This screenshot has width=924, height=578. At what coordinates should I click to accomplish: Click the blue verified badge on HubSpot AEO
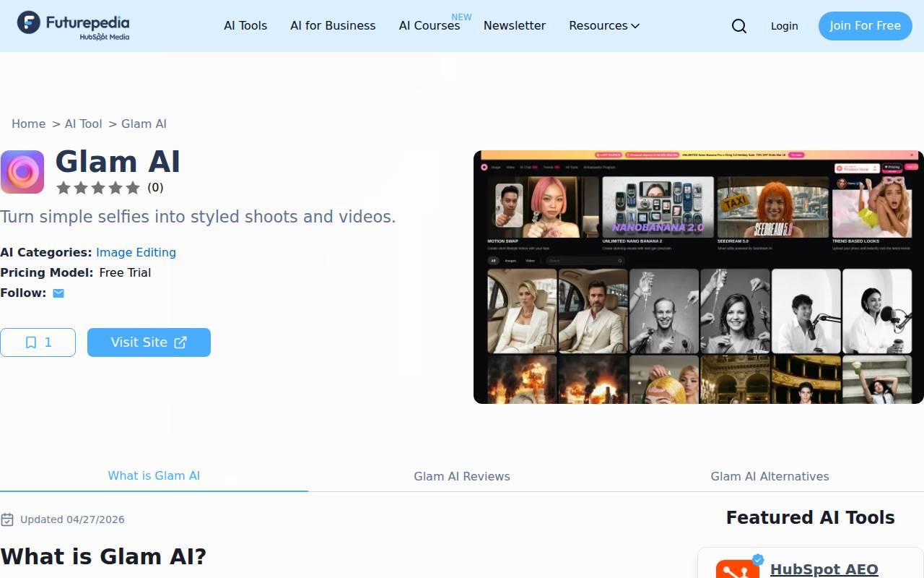coord(758,559)
